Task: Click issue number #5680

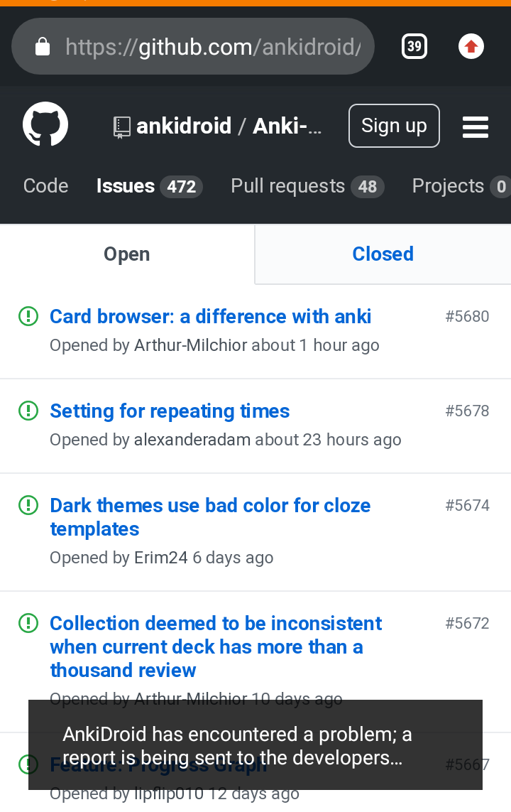Action: (467, 316)
